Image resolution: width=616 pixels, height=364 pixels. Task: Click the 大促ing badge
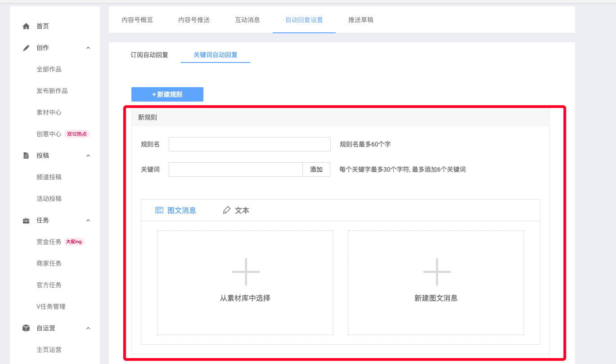click(x=74, y=242)
